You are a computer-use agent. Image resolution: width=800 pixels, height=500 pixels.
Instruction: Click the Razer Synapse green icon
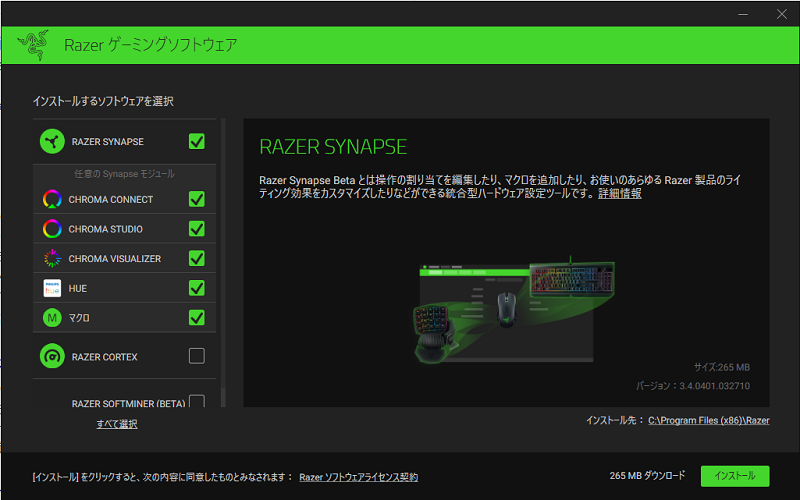point(52,141)
